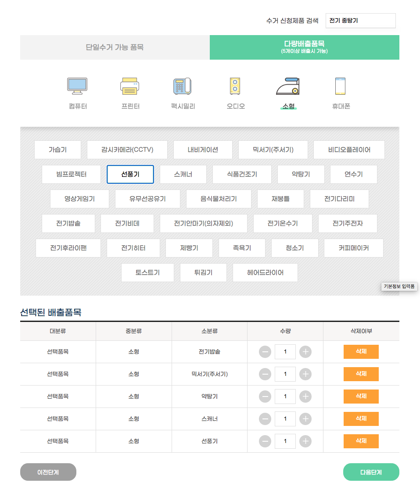Choose the 빔프로젝터 item

click(x=72, y=174)
